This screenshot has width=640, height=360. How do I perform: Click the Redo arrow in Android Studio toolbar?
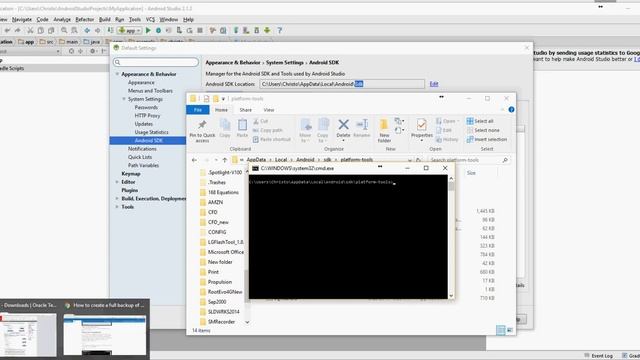click(18, 30)
